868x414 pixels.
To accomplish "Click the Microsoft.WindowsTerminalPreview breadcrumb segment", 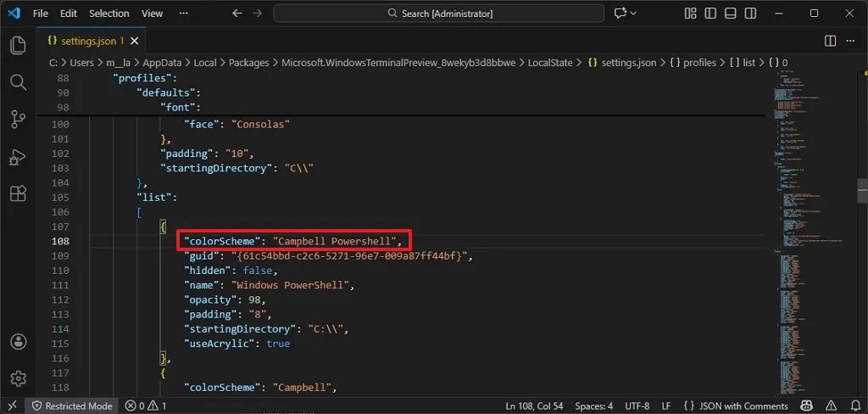I will click(398, 63).
